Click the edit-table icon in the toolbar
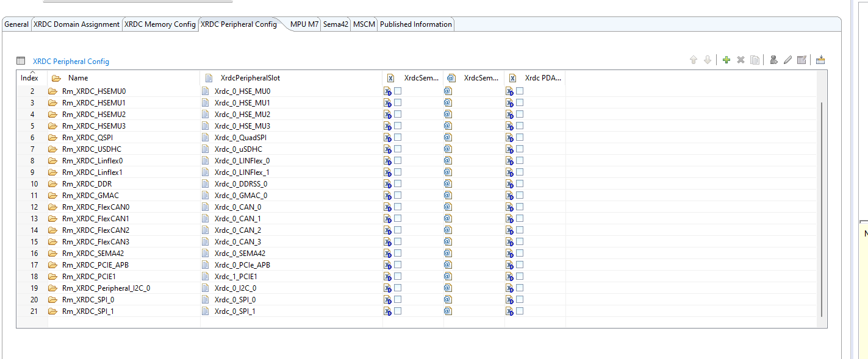This screenshot has width=868, height=359. (802, 60)
